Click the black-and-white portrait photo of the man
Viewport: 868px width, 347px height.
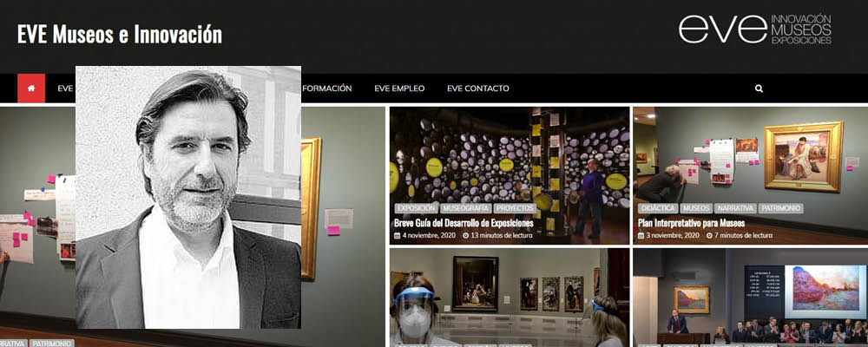click(188, 198)
